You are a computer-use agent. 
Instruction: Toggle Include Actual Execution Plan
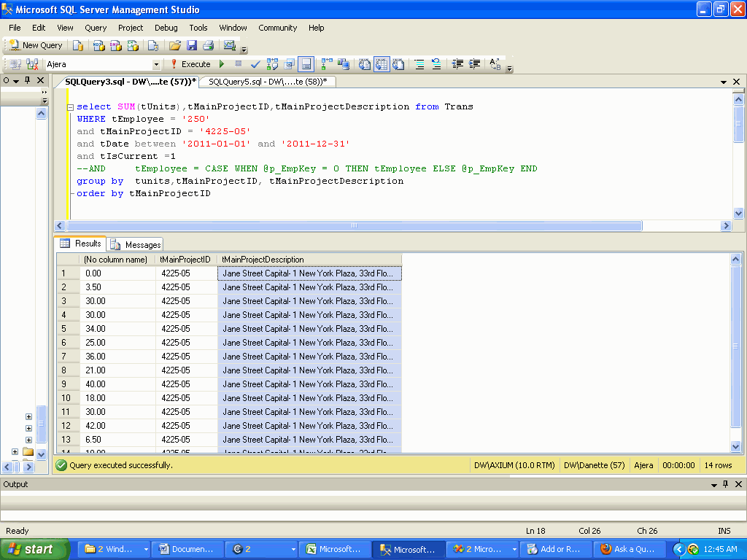[x=324, y=64]
